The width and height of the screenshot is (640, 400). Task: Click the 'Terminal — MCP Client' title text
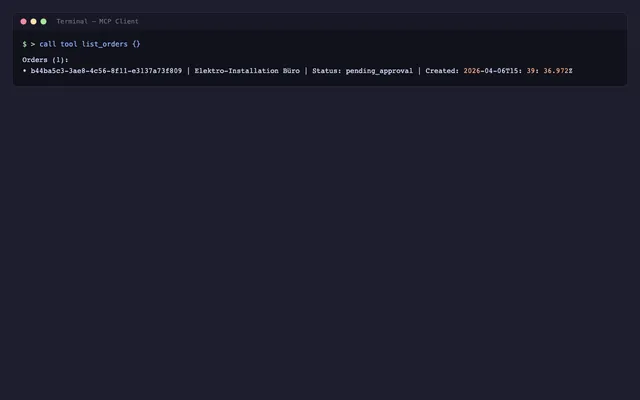point(98,21)
